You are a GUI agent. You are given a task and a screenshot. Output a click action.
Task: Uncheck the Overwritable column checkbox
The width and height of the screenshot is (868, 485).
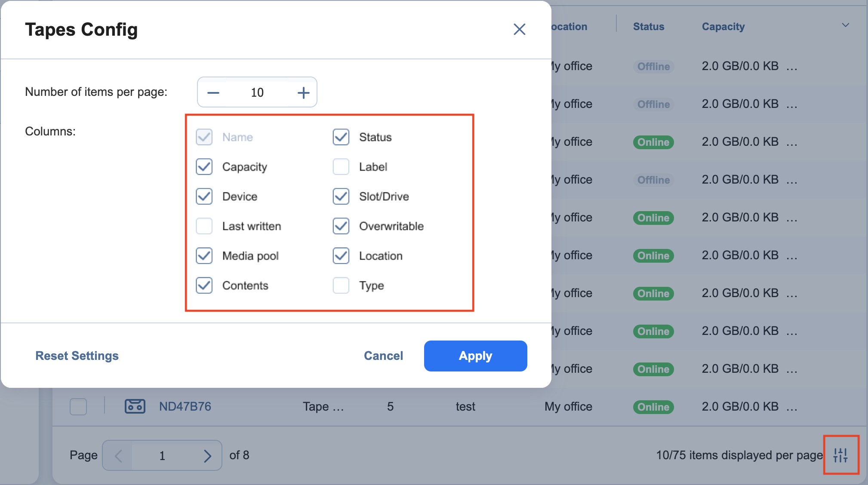coord(341,226)
